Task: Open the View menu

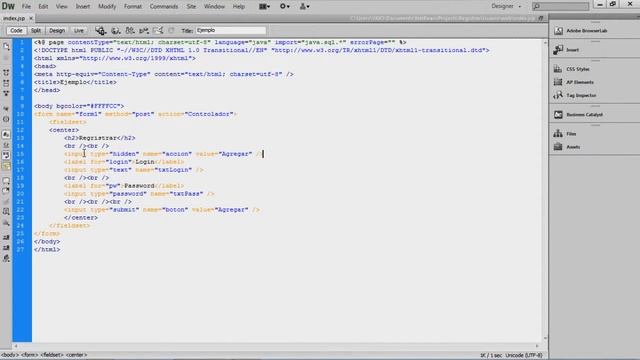Action: [x=62, y=7]
